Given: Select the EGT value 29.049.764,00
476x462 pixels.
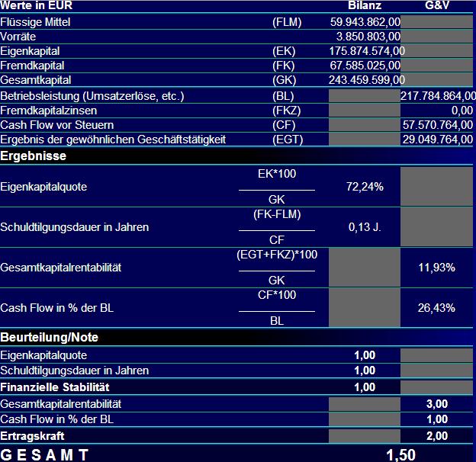Looking at the screenshot, I should pos(438,140).
